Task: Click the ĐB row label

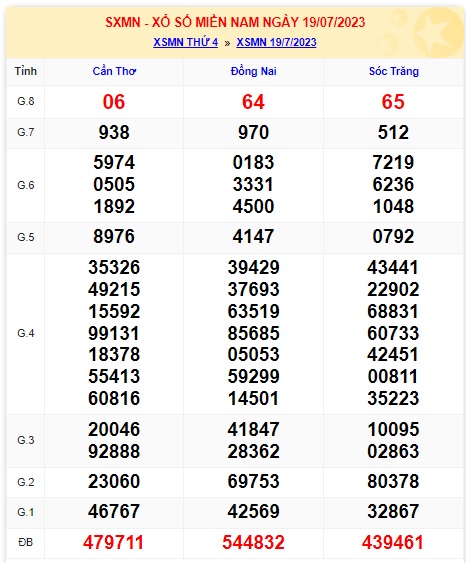Action: 25,542
